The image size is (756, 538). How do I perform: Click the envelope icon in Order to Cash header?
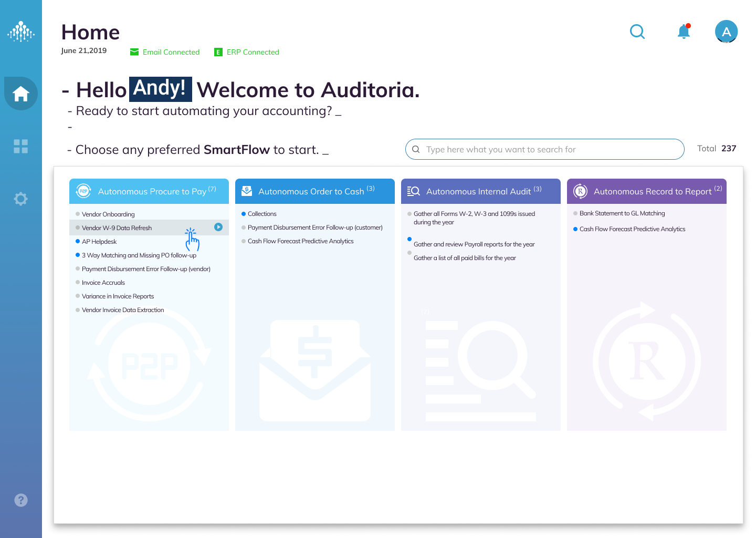[247, 191]
